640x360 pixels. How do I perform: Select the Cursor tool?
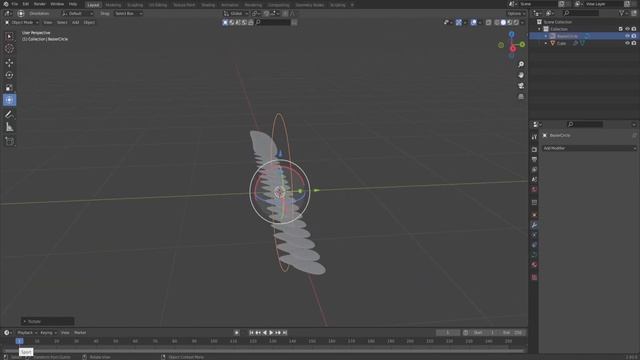point(9,49)
